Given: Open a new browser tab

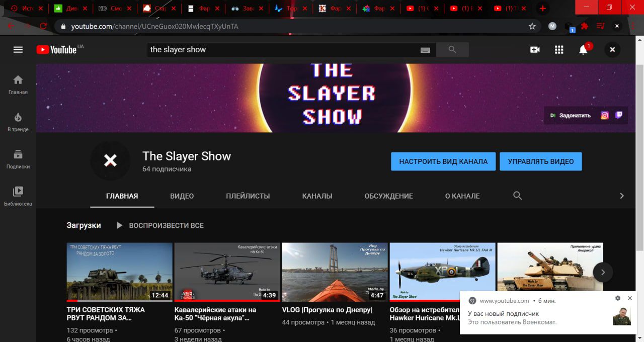Looking at the screenshot, I should click(542, 9).
